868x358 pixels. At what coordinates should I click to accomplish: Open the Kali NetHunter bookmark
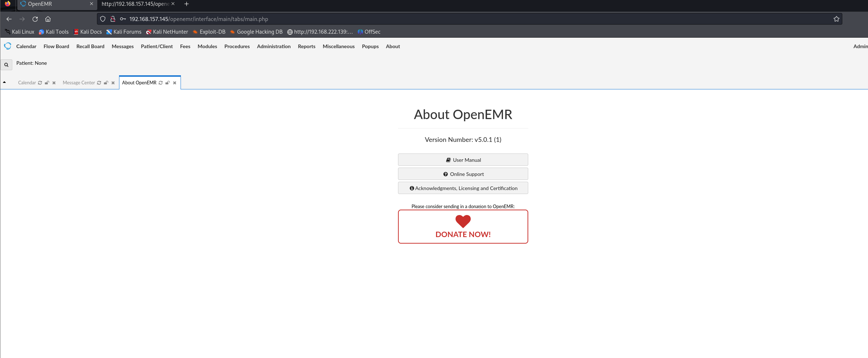(x=167, y=32)
